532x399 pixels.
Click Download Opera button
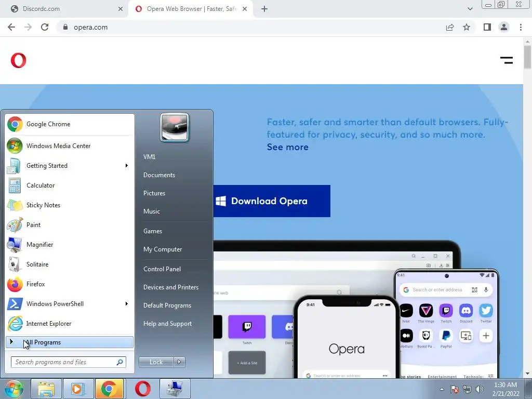(x=272, y=201)
